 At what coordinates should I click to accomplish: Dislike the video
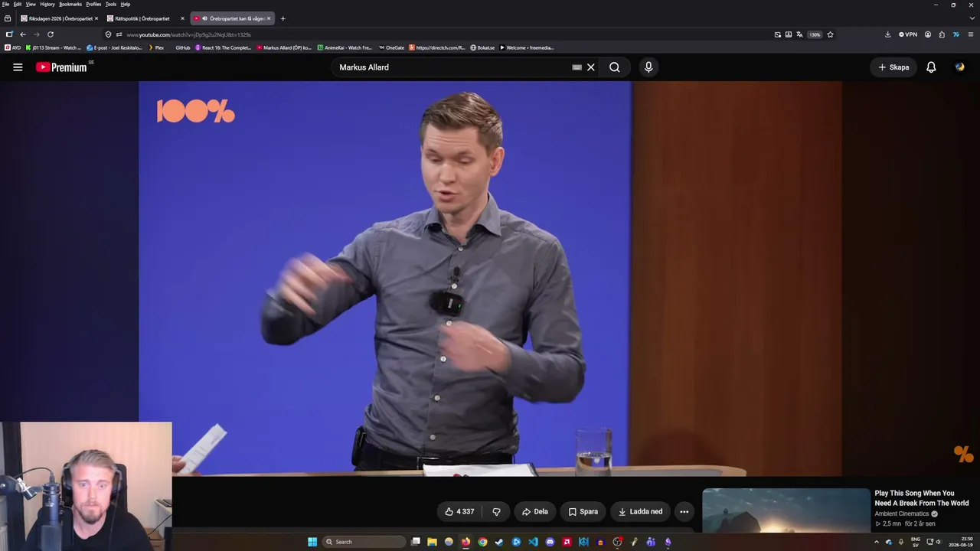496,512
